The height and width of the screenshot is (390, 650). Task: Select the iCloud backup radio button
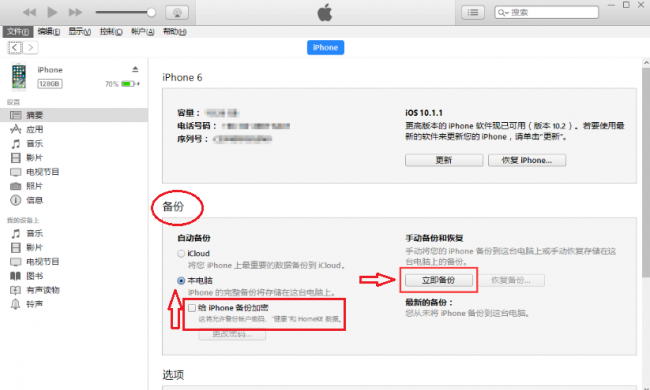click(x=181, y=254)
